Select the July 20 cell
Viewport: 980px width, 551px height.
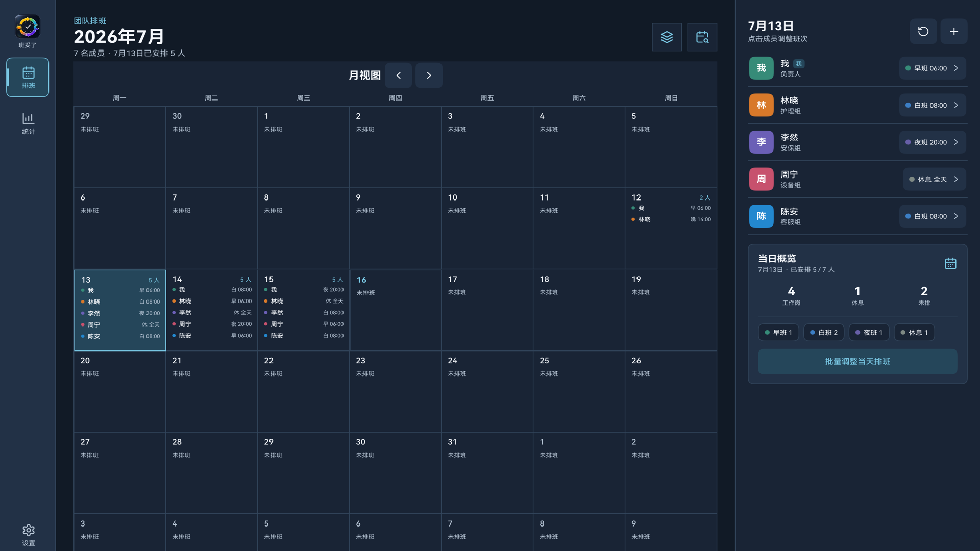click(120, 391)
